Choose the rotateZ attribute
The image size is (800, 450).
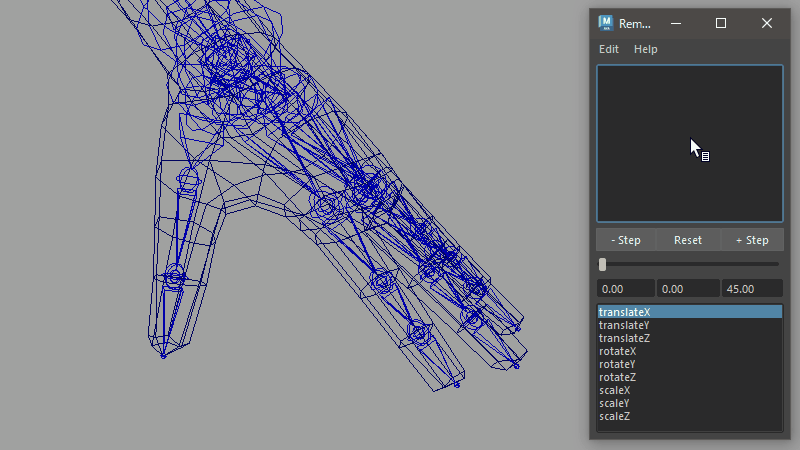point(617,377)
